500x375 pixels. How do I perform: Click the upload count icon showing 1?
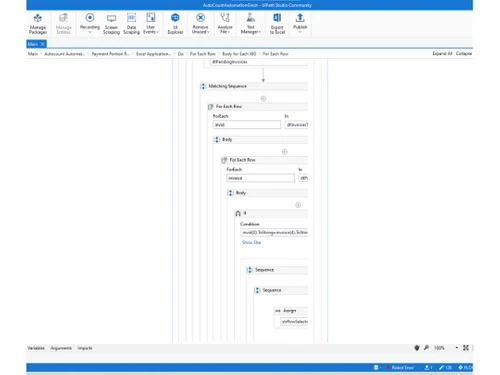pyautogui.click(x=428, y=367)
